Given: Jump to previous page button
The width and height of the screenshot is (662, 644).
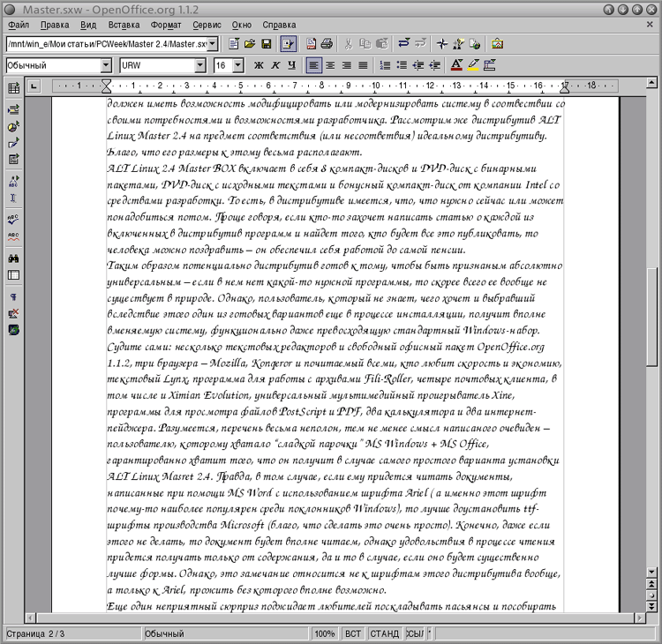Looking at the screenshot, I should coord(651,585).
